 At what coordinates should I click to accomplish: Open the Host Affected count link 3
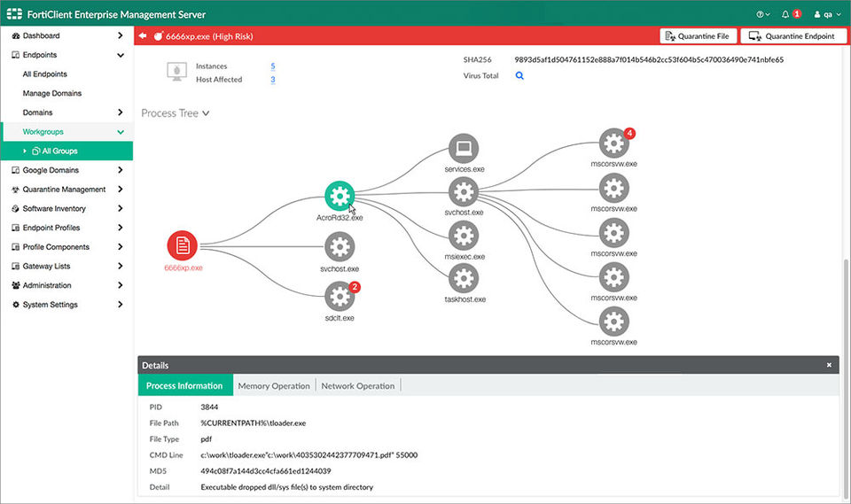pyautogui.click(x=273, y=79)
